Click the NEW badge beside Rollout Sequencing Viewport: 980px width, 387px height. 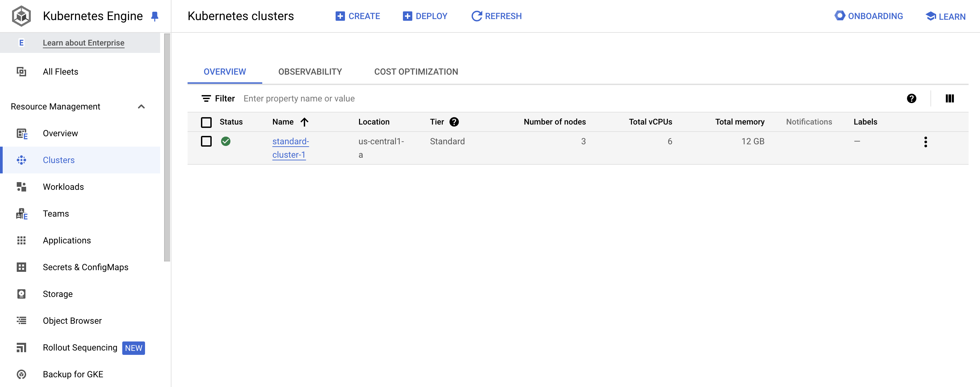[x=133, y=348]
